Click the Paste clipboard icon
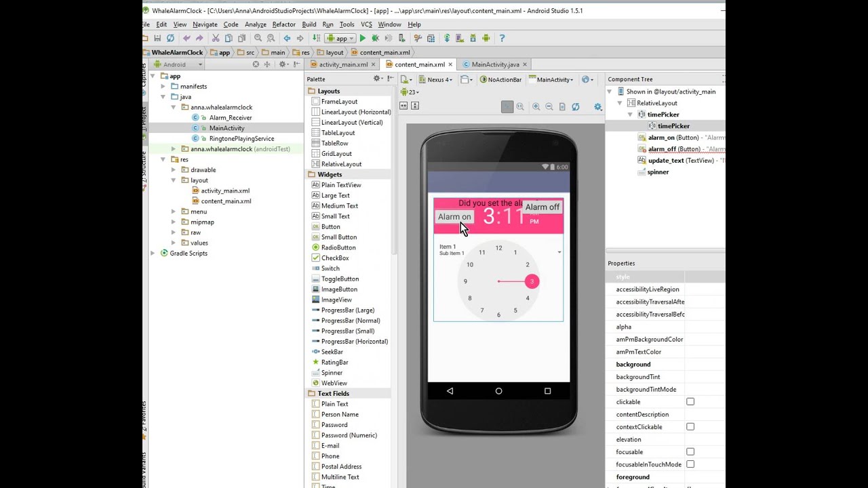This screenshot has height=488, width=868. click(x=241, y=39)
